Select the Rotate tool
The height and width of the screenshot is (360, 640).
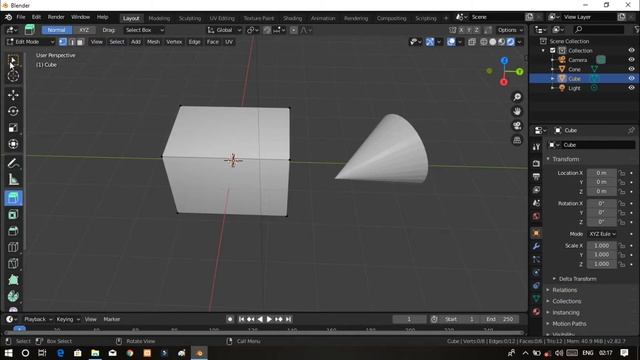pos(13,111)
